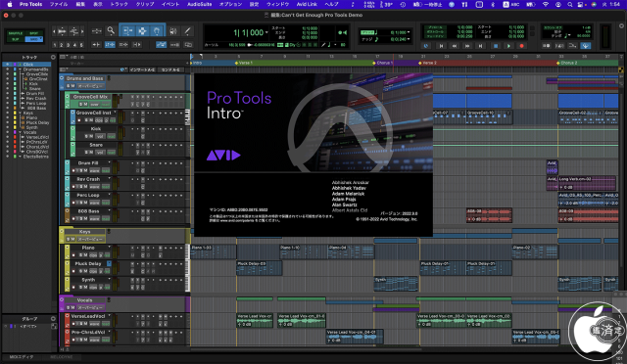Record-enable the Drum Fill track
The width and height of the screenshot is (627, 364).
pyautogui.click(x=73, y=170)
